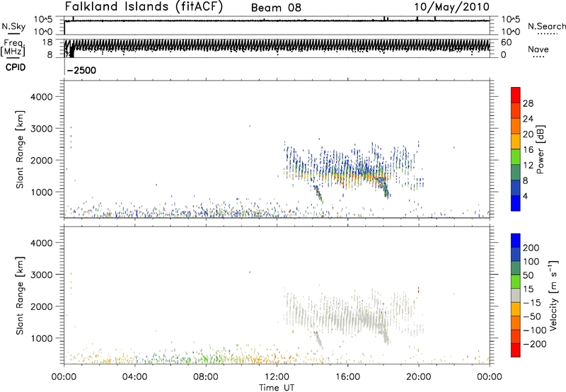Click the 'Power [dB]' color bar label
The width and height of the screenshot is (566, 392).
tap(540, 149)
